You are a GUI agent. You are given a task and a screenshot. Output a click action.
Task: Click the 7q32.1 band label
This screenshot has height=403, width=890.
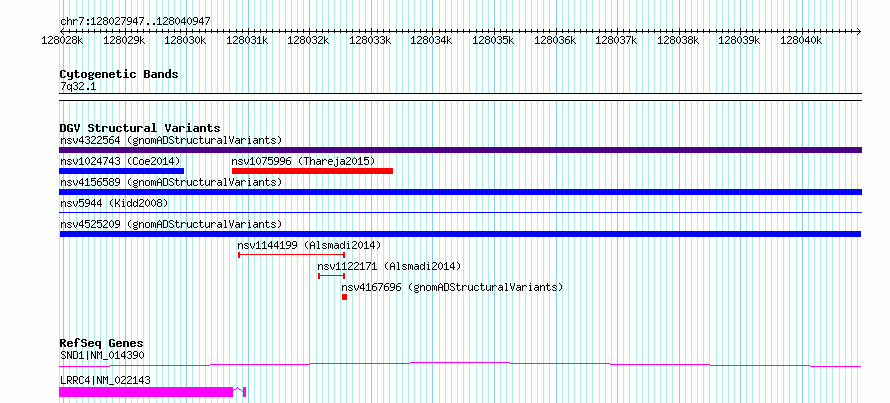(x=78, y=87)
